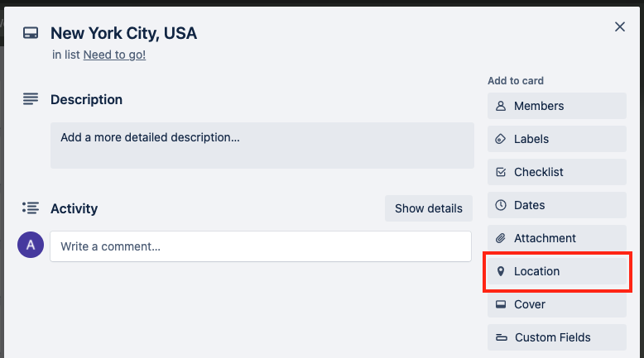Click the Labels tag icon
The image size is (644, 358).
(501, 139)
